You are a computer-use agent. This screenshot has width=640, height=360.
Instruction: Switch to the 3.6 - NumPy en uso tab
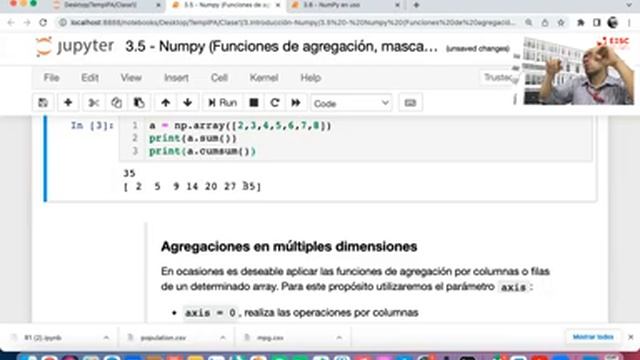pyautogui.click(x=331, y=5)
